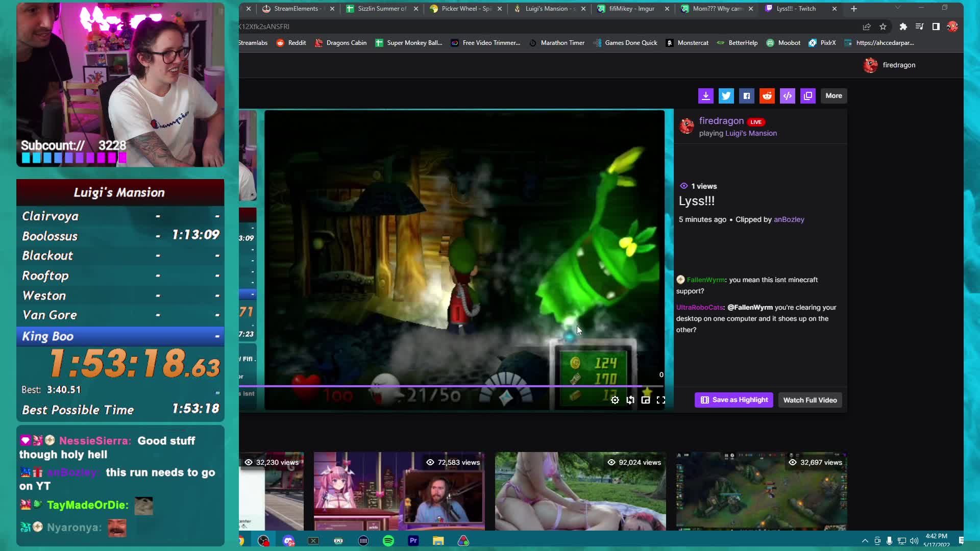980x551 pixels.
Task: Select the King Boo split row
Action: pos(120,336)
